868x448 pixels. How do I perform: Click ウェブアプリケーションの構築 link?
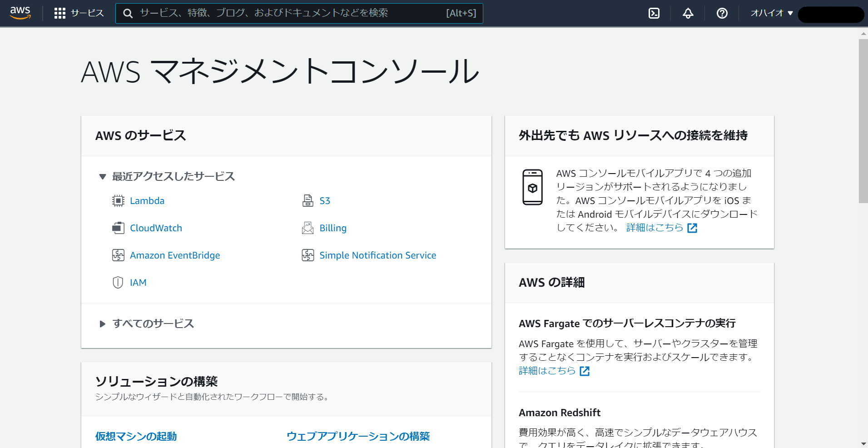coord(358,436)
